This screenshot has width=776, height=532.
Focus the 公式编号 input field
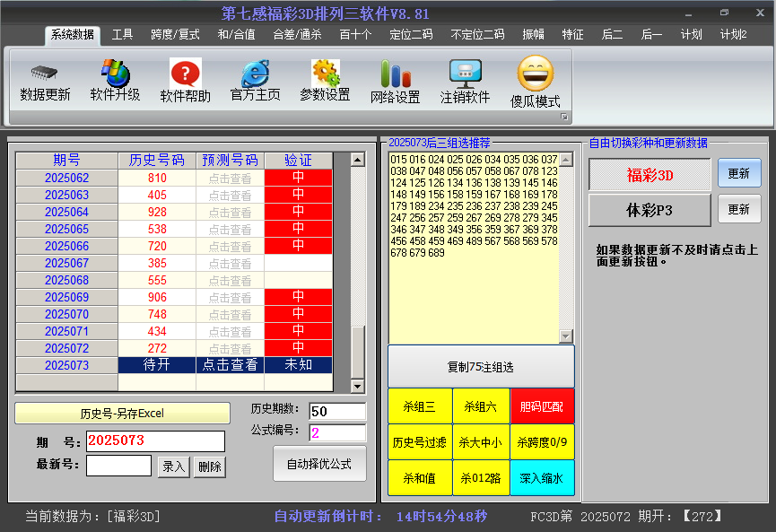[x=337, y=433]
